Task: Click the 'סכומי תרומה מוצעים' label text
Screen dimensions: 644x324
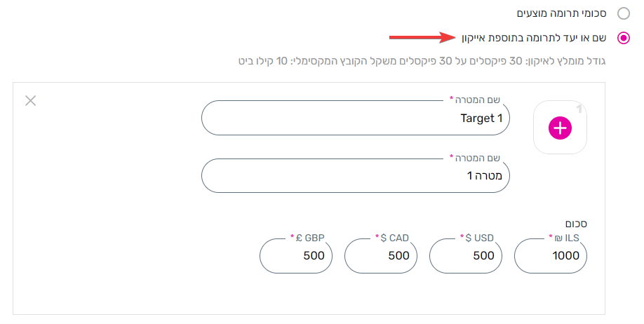Action: coord(561,13)
